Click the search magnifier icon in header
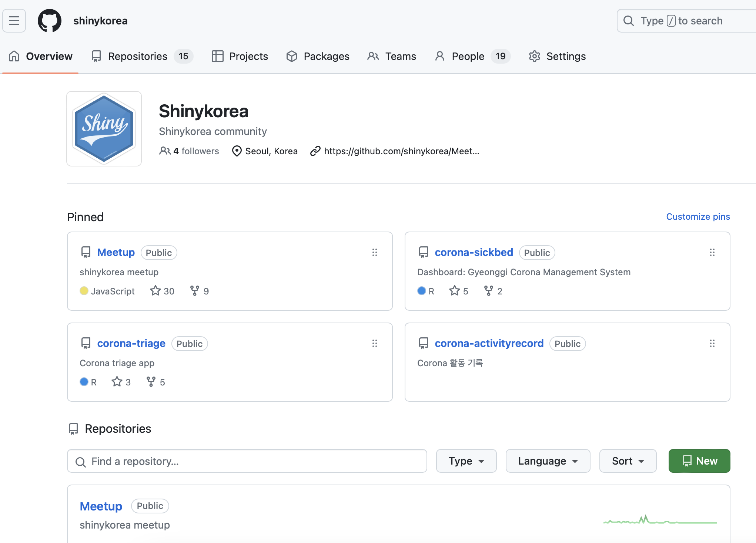This screenshot has height=543, width=756. [x=629, y=21]
